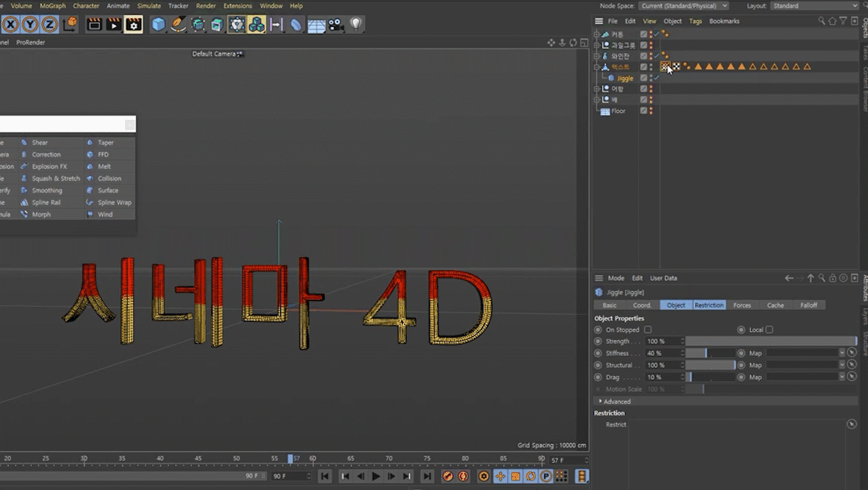Open Edit Render Settings

pyautogui.click(x=133, y=25)
